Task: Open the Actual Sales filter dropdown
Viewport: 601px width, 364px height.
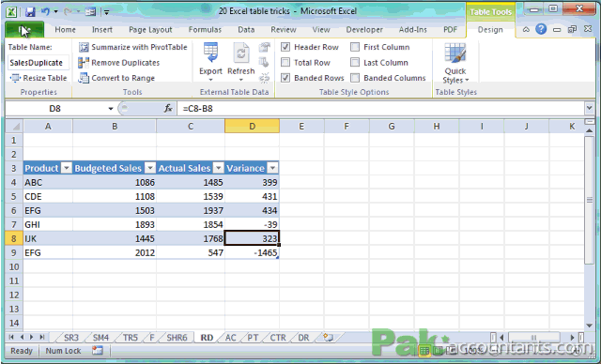Action: coord(218,168)
